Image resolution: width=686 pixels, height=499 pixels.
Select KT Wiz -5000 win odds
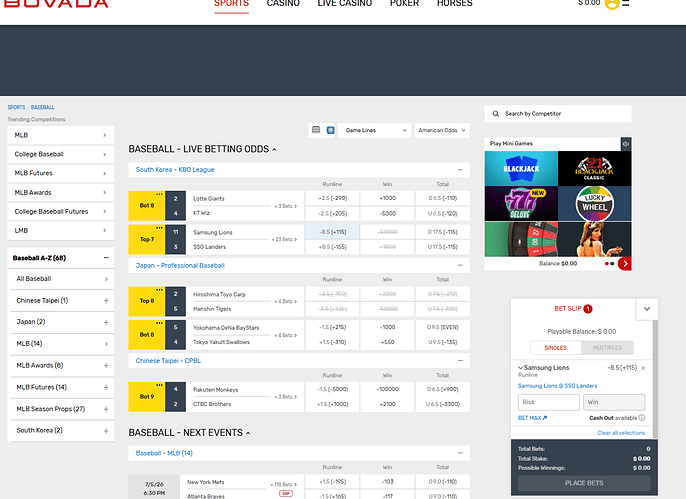pyautogui.click(x=388, y=213)
